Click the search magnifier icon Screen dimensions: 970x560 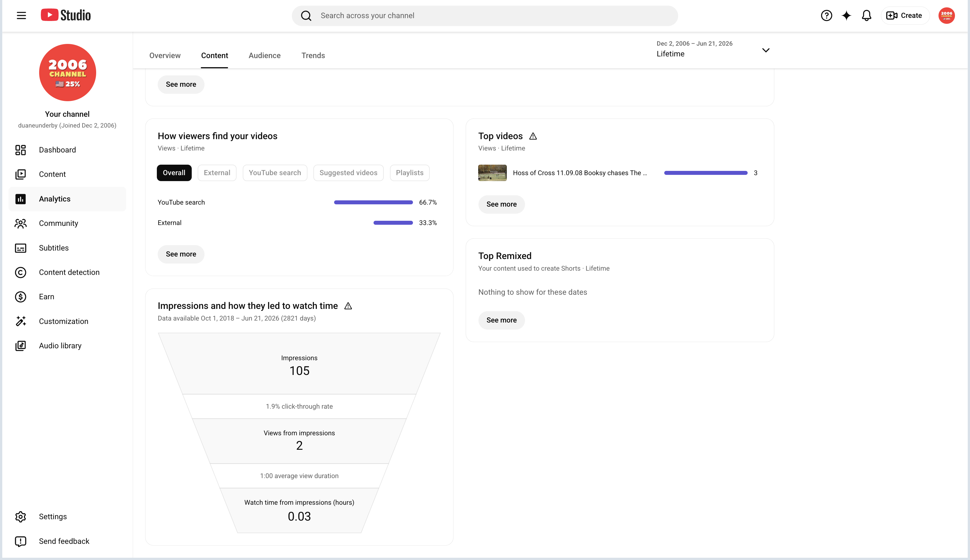click(x=306, y=16)
